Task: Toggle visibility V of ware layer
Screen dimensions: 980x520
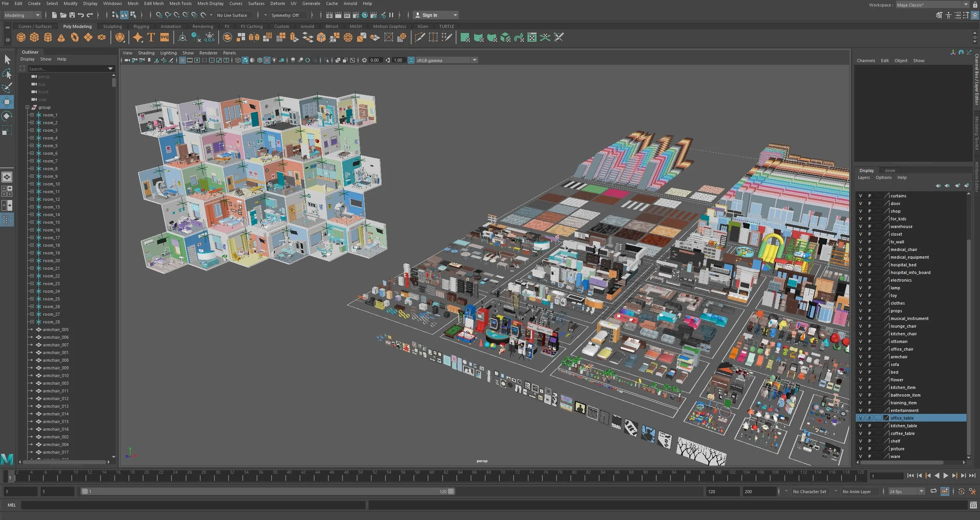Action: [x=860, y=456]
